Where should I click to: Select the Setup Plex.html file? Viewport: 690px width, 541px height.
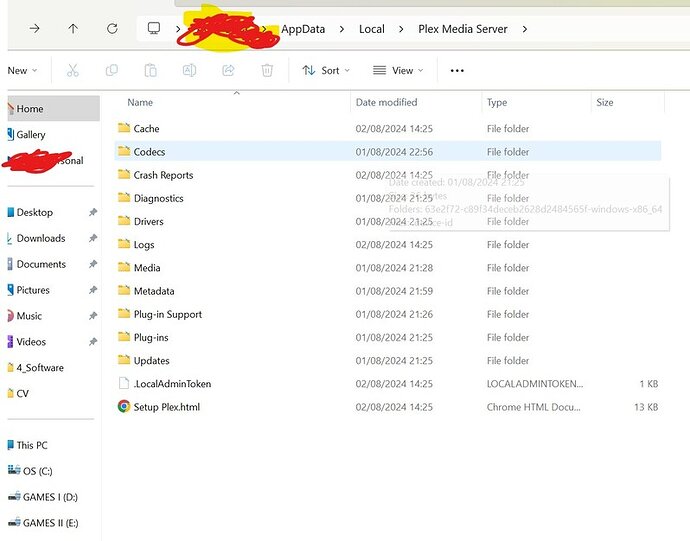click(x=388, y=407)
